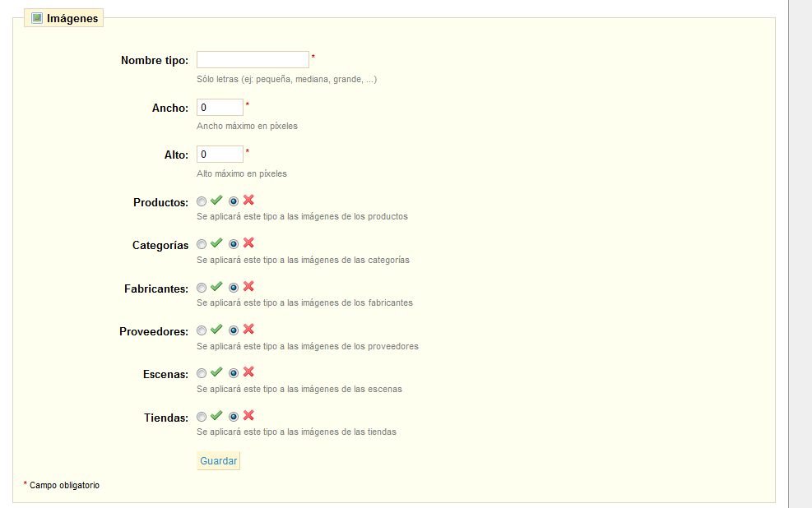Click the red X icon for Tiendas
The height and width of the screenshot is (508, 812).
click(247, 415)
